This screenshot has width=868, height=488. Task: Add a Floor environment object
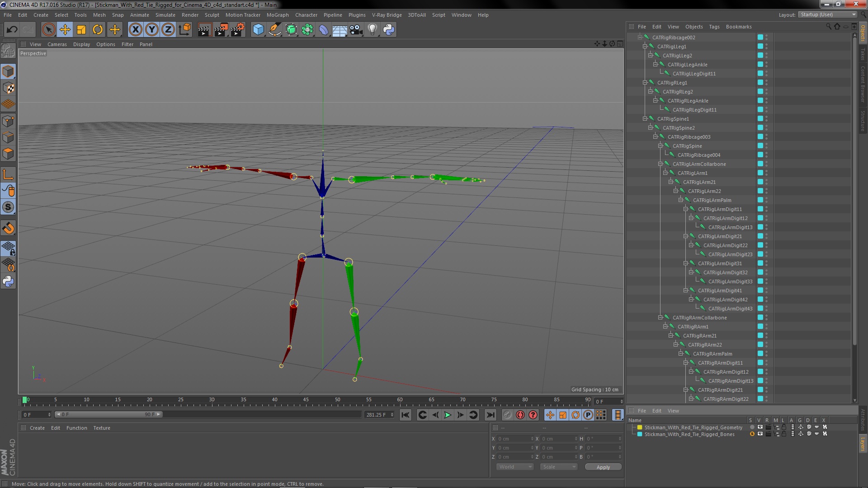click(x=340, y=30)
